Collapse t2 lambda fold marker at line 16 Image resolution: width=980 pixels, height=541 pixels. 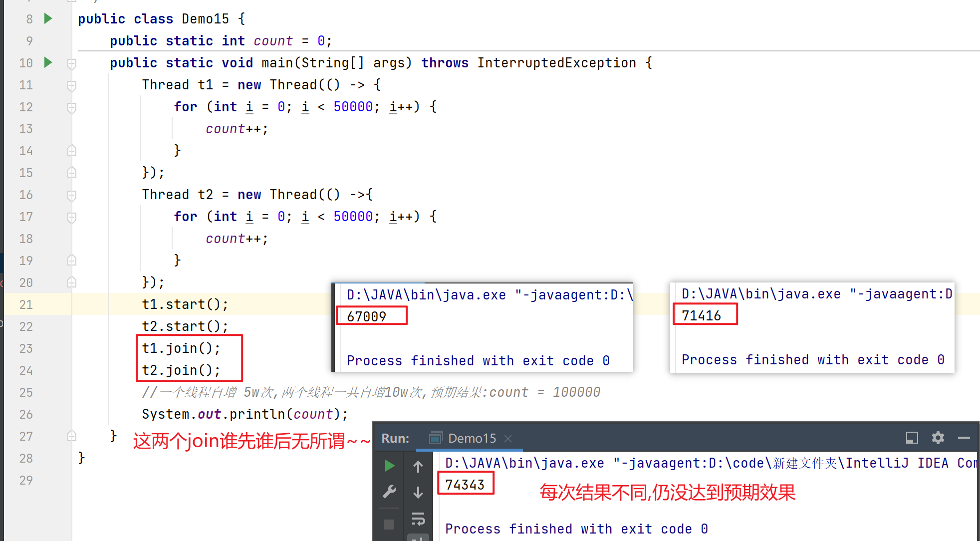pyautogui.click(x=72, y=195)
